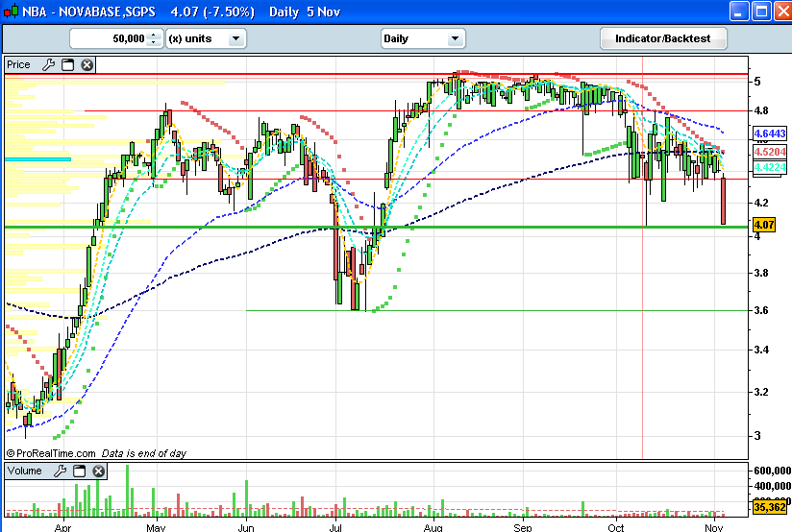The height and width of the screenshot is (532, 792).
Task: Click the 4.8 price axis label
Action: click(x=760, y=110)
